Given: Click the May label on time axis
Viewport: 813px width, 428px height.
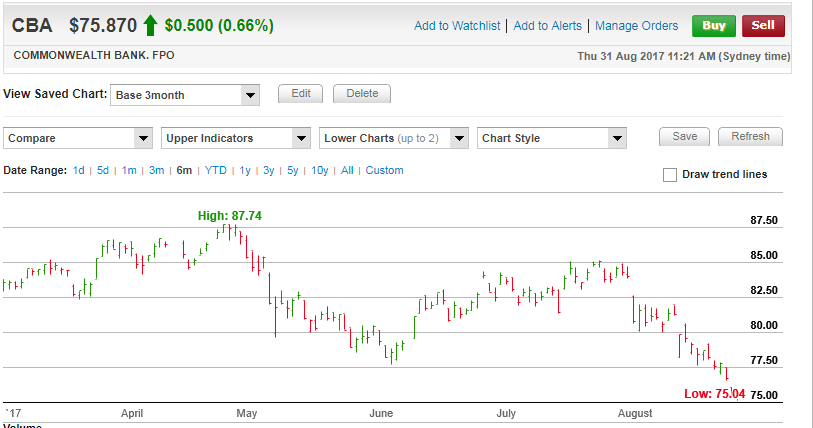Looking at the screenshot, I should coord(246,413).
